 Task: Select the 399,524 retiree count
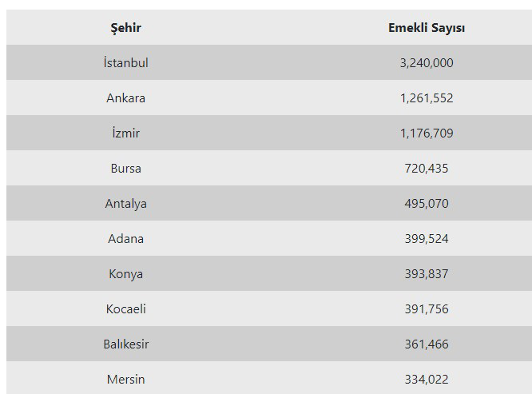click(427, 238)
